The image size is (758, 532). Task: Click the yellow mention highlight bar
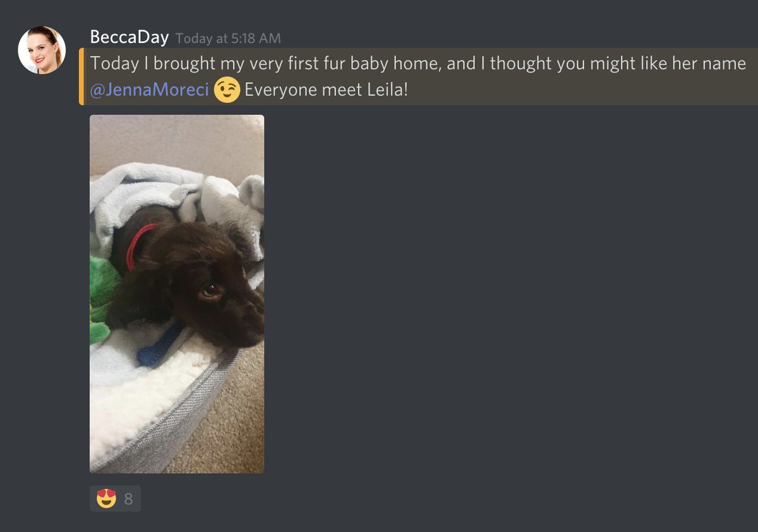click(81, 76)
